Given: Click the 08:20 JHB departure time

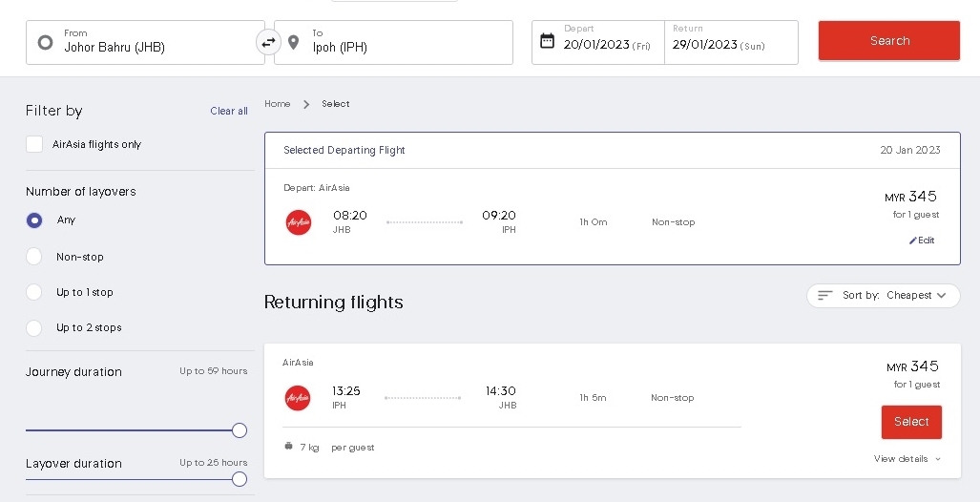Looking at the screenshot, I should point(350,221).
